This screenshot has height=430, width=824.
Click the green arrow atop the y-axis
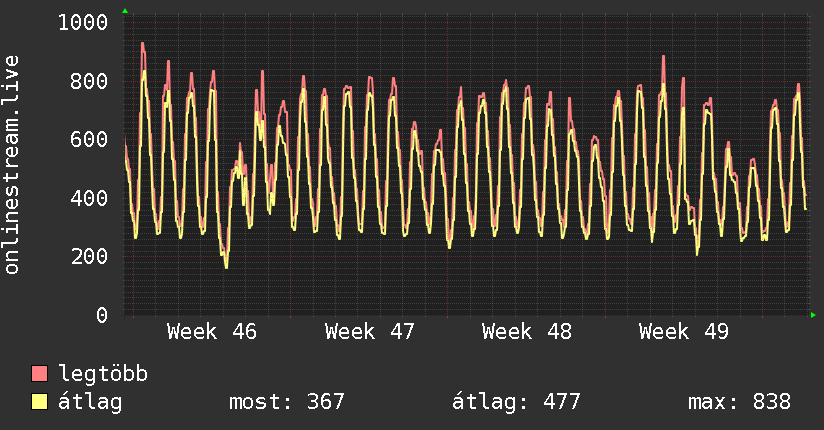point(125,11)
